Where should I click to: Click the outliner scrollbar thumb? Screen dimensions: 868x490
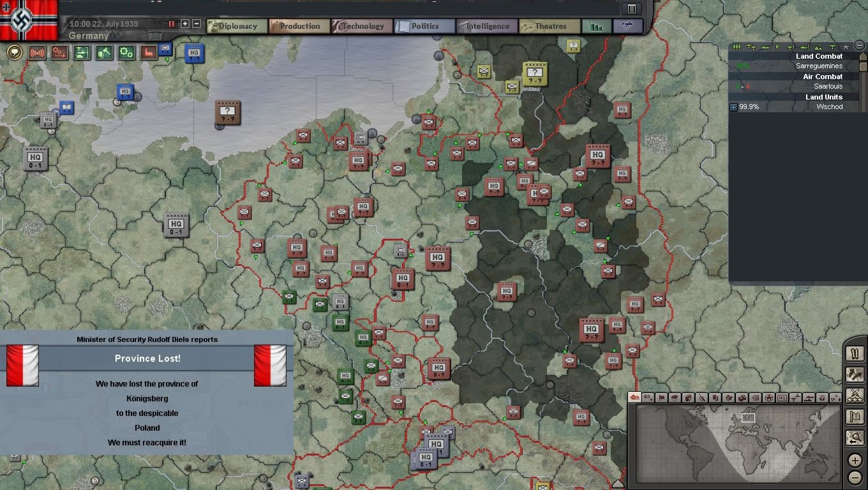point(863,66)
